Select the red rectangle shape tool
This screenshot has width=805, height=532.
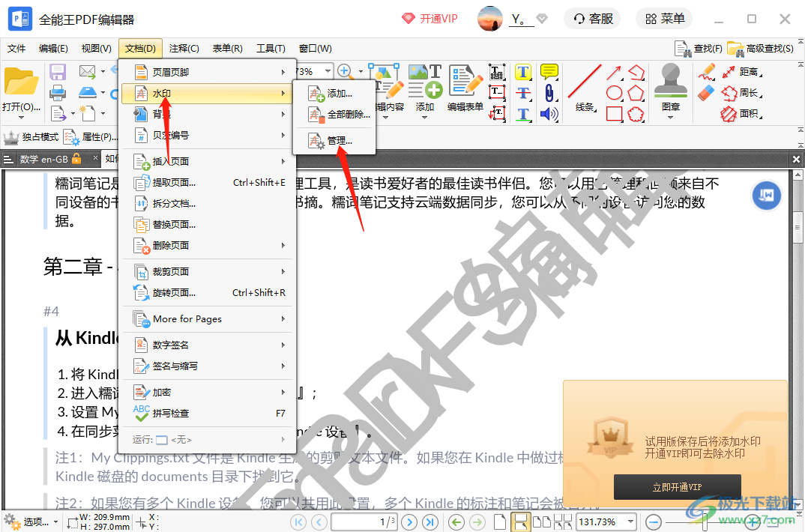[615, 113]
